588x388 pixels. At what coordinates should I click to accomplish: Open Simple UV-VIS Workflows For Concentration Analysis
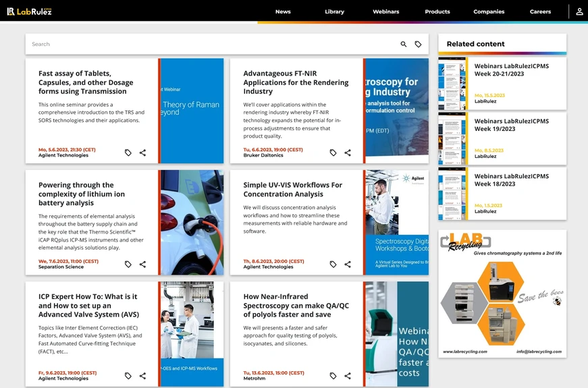(292, 190)
